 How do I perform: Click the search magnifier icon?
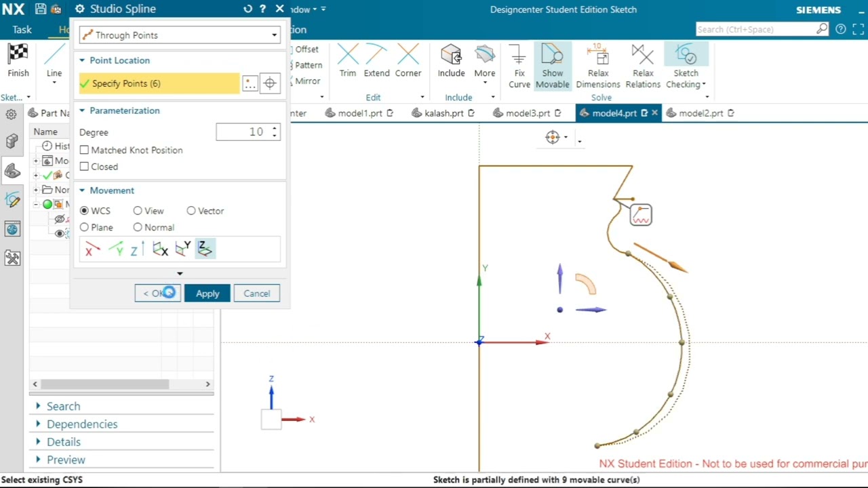pyautogui.click(x=822, y=29)
